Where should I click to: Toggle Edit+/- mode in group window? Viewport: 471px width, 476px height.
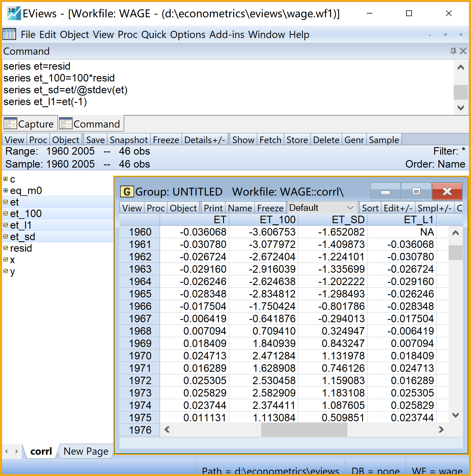coord(398,208)
